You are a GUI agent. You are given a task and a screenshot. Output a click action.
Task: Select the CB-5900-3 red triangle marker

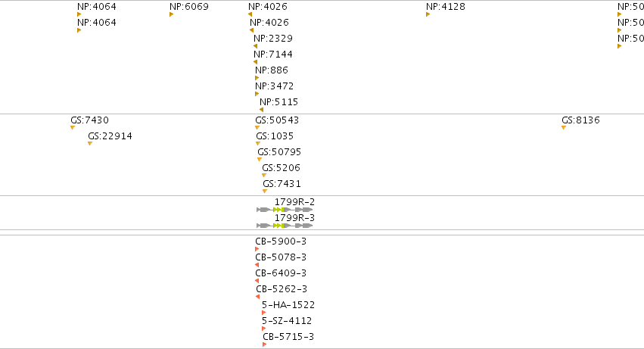(x=257, y=249)
